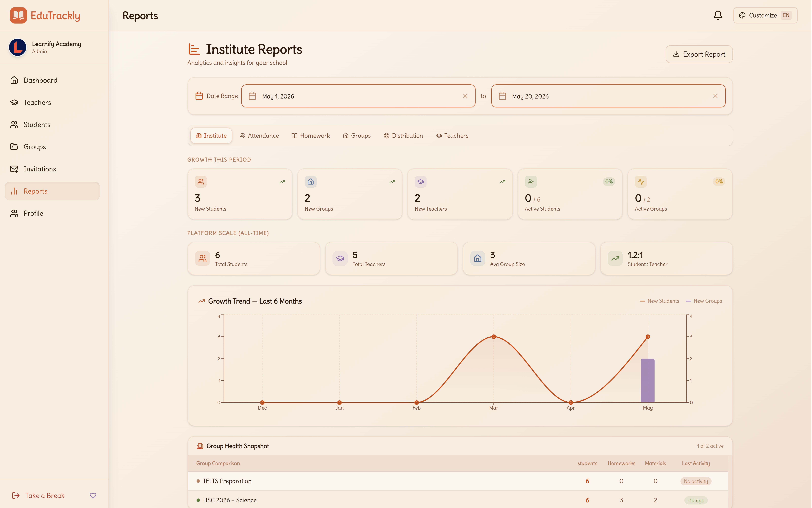This screenshot has height=508, width=812.
Task: Click the EduTrackly book logo icon
Action: pyautogui.click(x=18, y=15)
